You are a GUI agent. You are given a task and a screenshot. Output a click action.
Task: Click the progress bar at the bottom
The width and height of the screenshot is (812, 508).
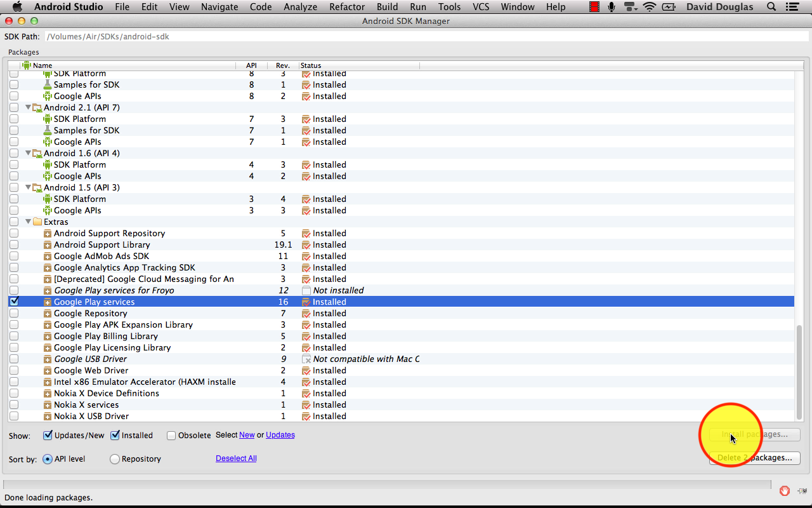[x=388, y=485]
